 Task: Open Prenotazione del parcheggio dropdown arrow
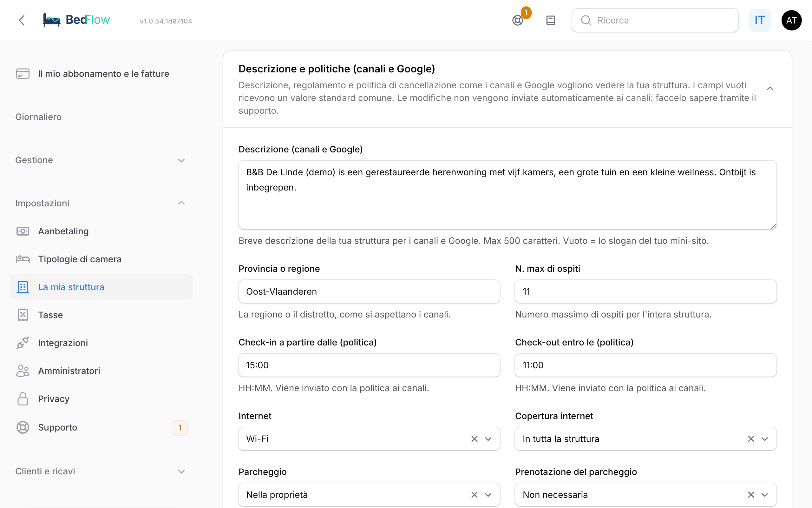(765, 495)
